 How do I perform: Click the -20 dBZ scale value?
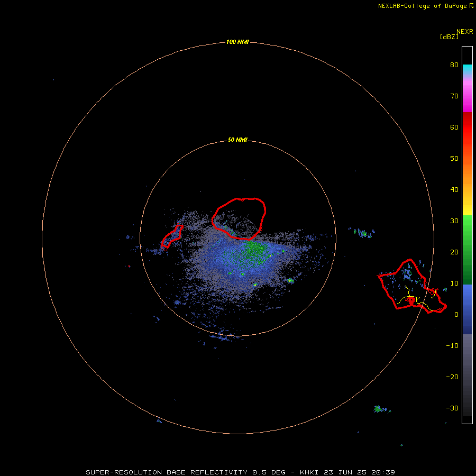[452, 377]
